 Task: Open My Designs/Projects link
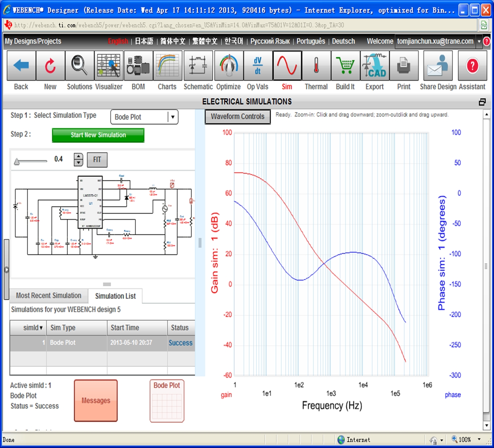(33, 41)
